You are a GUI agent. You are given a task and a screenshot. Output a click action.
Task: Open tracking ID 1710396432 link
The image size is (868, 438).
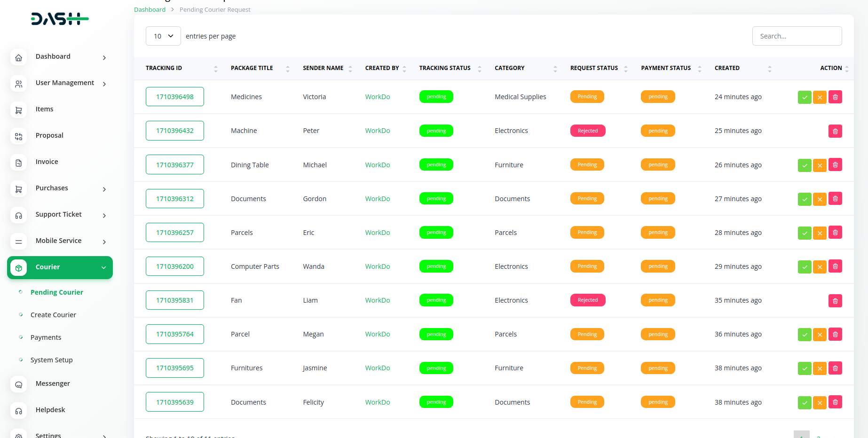point(174,131)
